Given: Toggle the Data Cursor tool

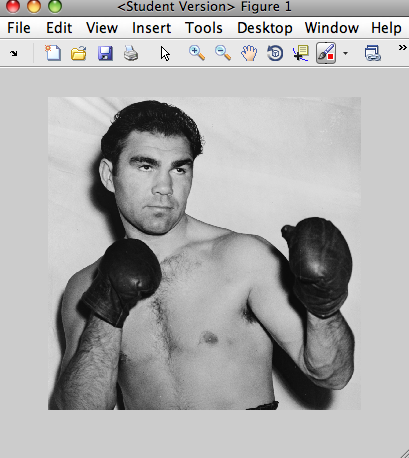Looking at the screenshot, I should click(301, 53).
